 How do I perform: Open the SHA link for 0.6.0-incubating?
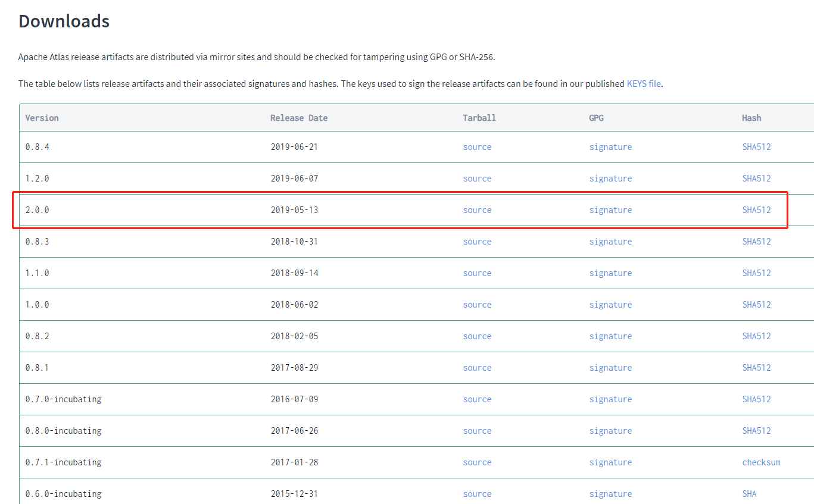click(x=749, y=493)
